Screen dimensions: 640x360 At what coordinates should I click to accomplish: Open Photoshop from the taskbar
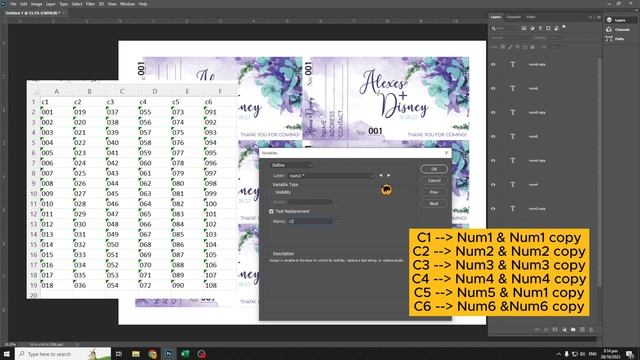click(169, 354)
